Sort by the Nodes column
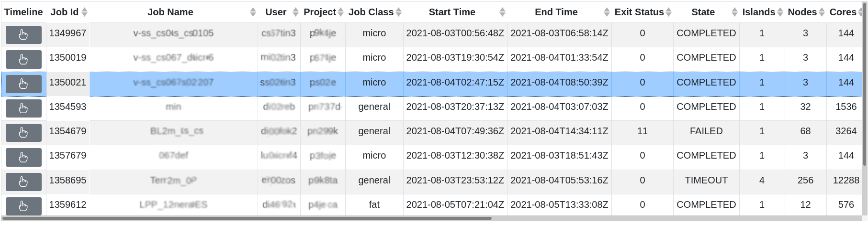 click(822, 12)
